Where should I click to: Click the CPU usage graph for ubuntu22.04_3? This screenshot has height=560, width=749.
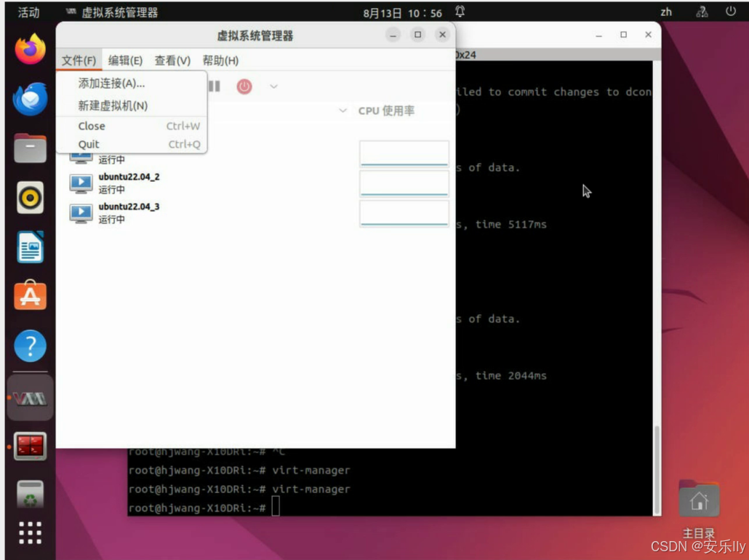[404, 213]
